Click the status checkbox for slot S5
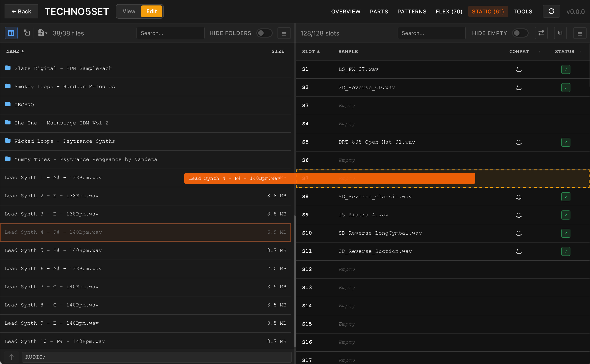Screen dimensions: 590x364 566,142
